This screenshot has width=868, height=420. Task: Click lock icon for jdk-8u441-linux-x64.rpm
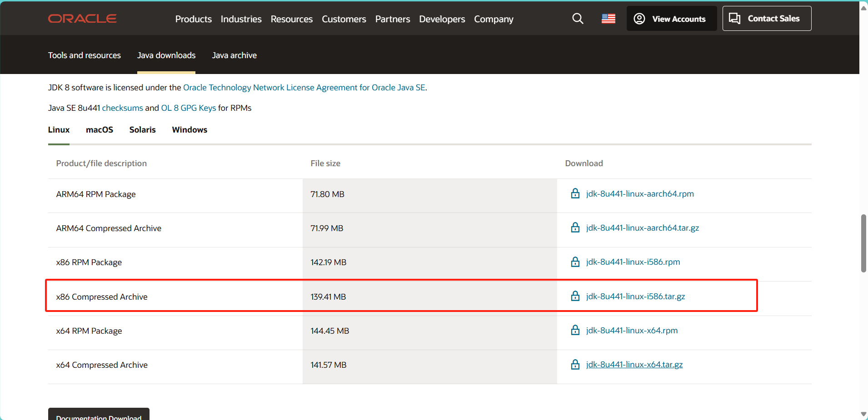tap(575, 330)
